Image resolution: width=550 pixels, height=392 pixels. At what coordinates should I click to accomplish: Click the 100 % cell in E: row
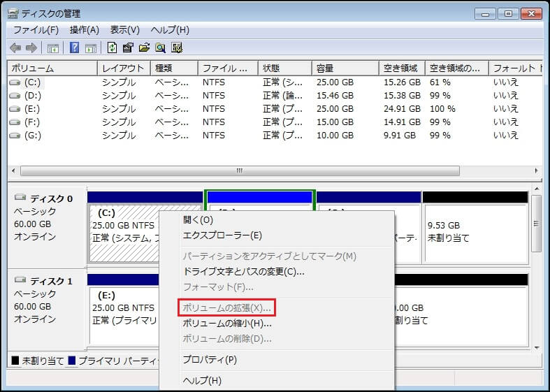[x=442, y=109]
